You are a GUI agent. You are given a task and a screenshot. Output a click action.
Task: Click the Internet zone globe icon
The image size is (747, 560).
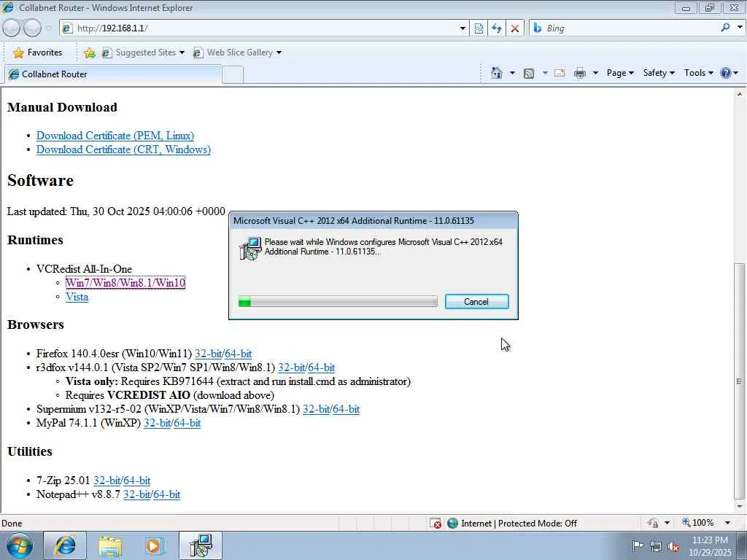(x=452, y=524)
